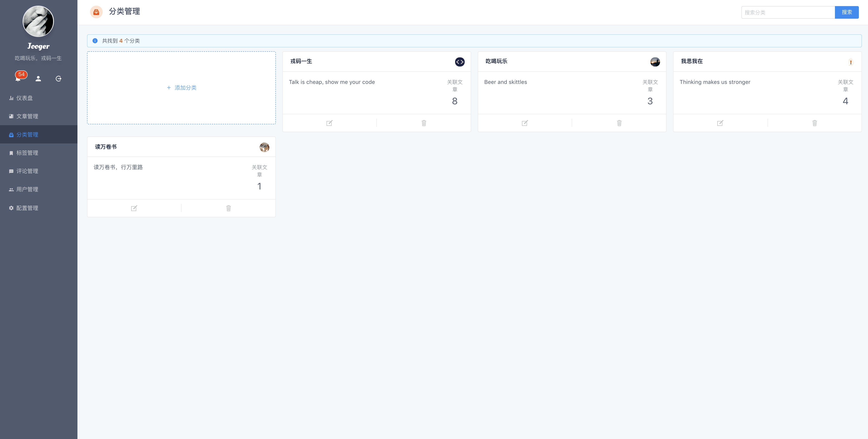
Task: Click the logout icon in sidebar
Action: [x=58, y=78]
